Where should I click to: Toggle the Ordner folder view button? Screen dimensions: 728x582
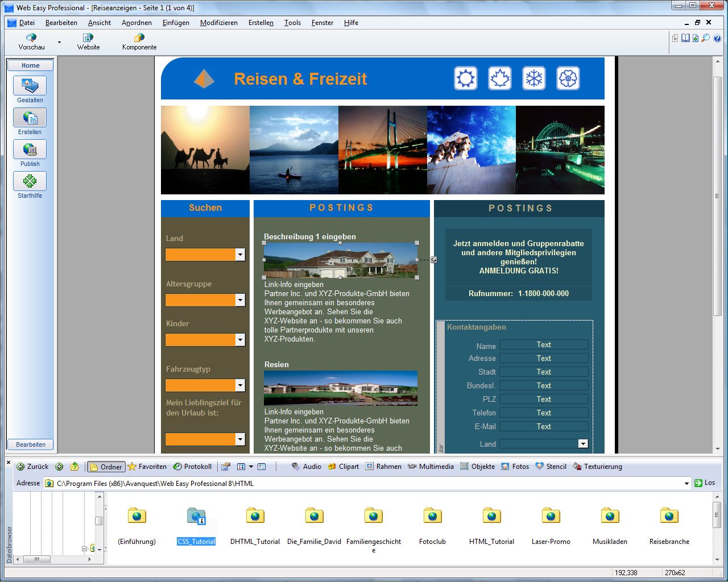pyautogui.click(x=106, y=467)
